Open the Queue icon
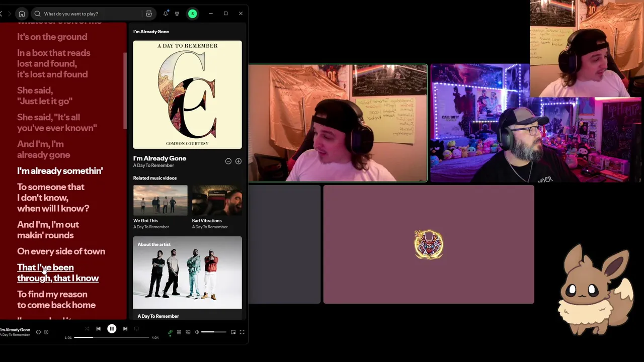 pos(179,332)
